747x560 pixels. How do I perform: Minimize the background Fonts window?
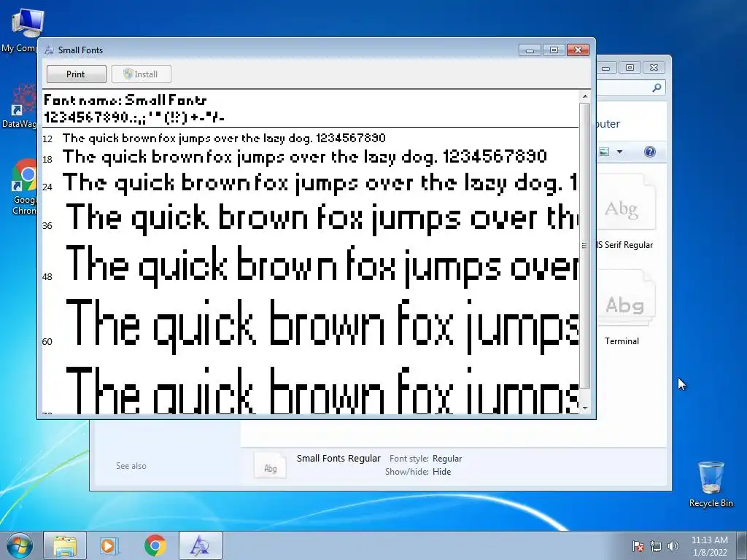(606, 68)
